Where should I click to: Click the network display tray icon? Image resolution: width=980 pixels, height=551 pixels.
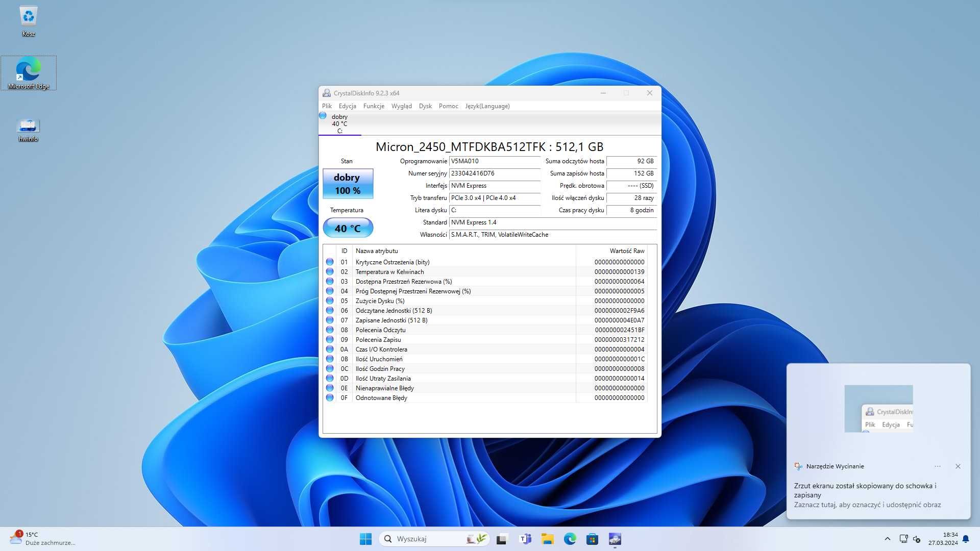[903, 539]
